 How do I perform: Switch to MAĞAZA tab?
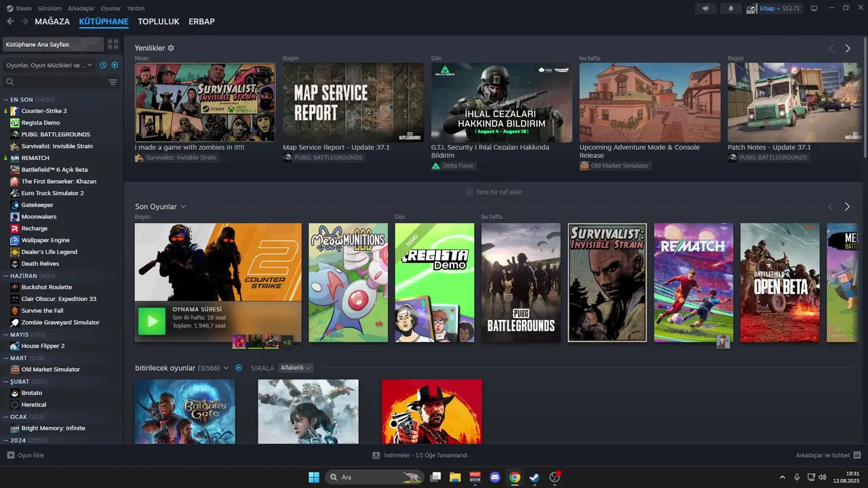pos(52,22)
